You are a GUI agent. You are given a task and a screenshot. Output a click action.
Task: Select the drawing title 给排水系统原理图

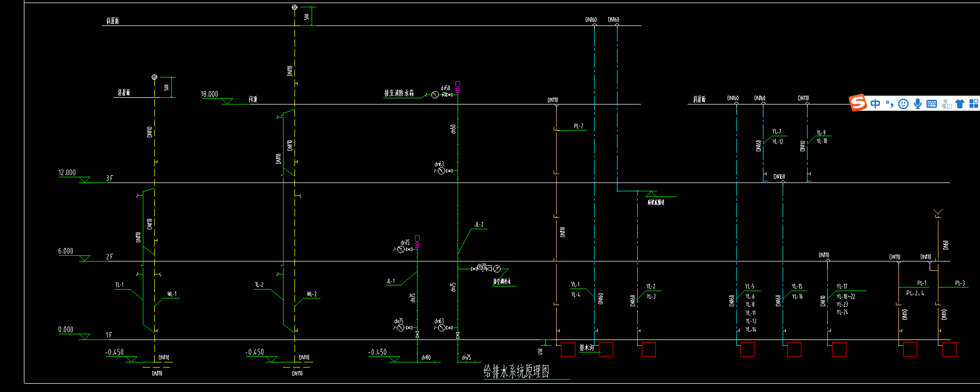pyautogui.click(x=516, y=371)
